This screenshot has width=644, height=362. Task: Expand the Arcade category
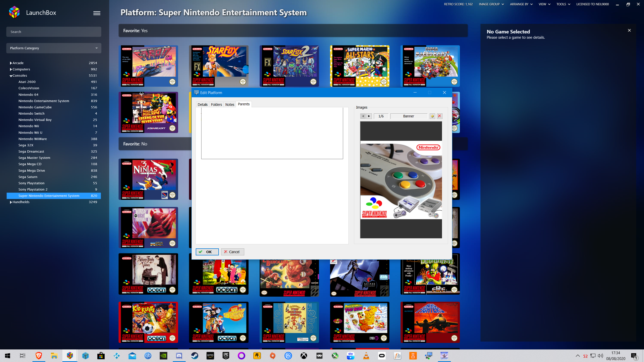(11, 63)
